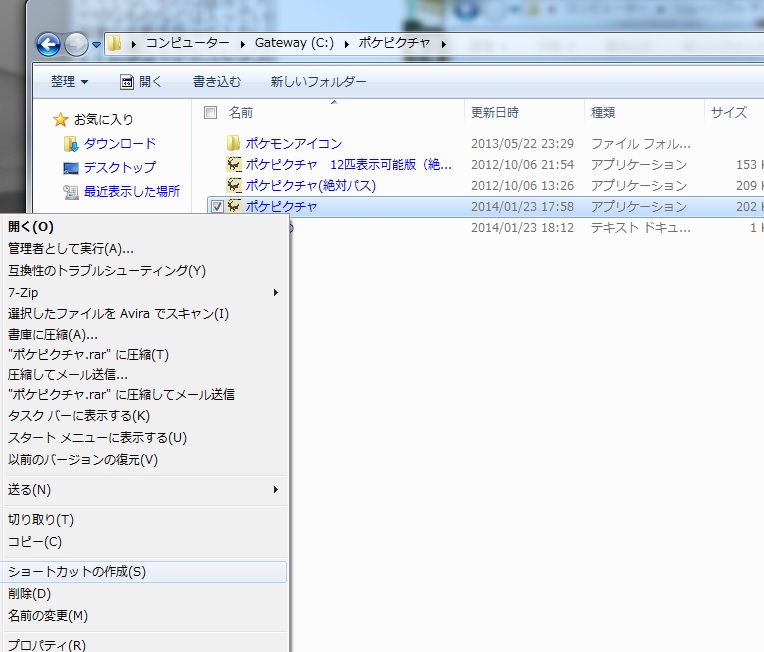This screenshot has height=652, width=764.
Task: Click the star icon next to お気に入り
Action: tap(60, 119)
